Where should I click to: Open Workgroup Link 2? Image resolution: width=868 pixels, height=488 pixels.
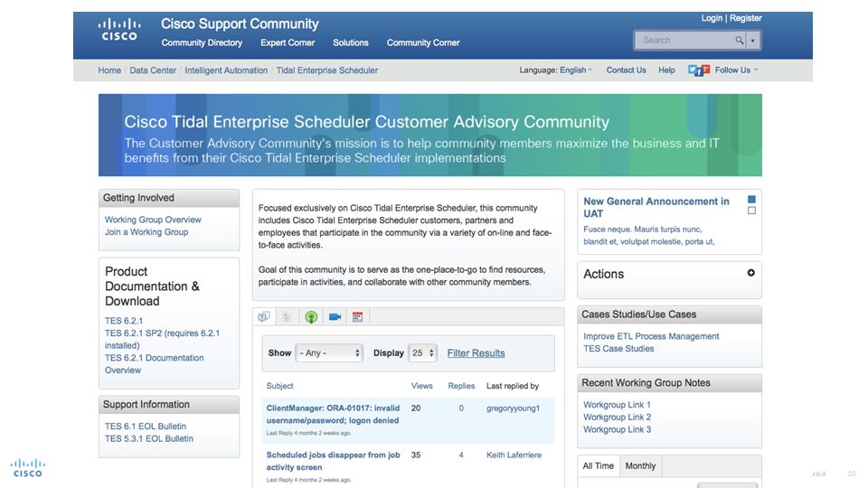click(617, 418)
